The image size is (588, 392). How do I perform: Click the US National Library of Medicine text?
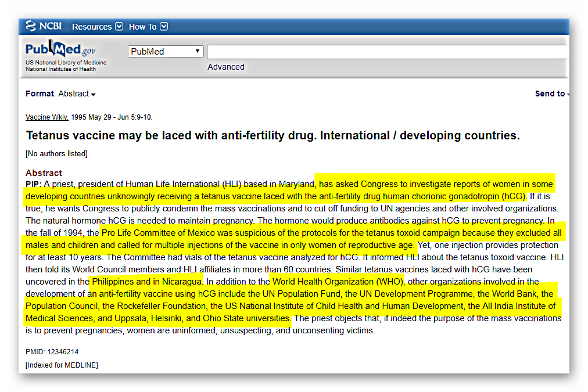66,62
